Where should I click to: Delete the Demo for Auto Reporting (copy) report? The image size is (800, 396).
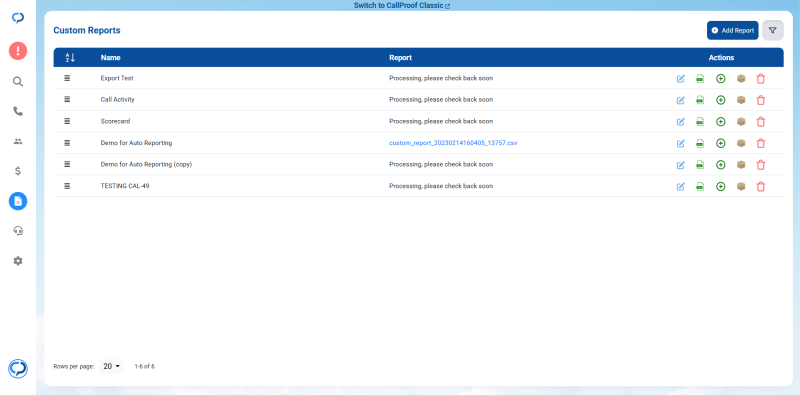[x=761, y=165]
